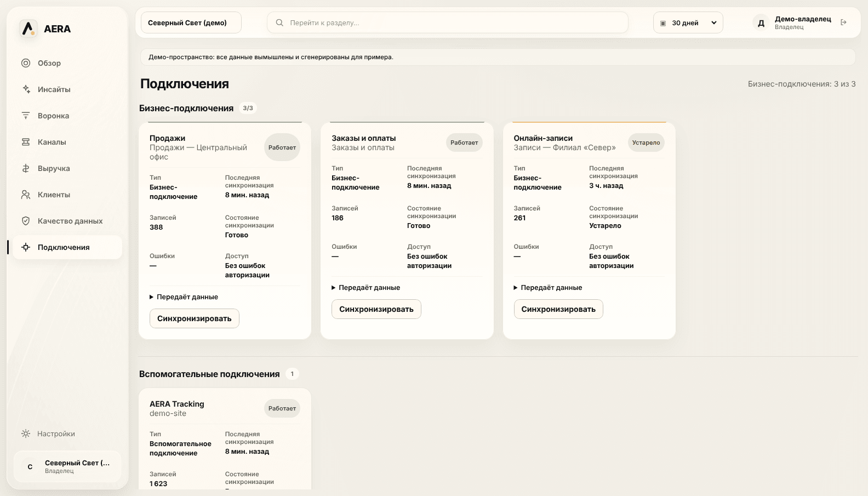Viewport: 868px width, 496px height.
Task: Click the 3/3 count badge
Action: point(248,108)
